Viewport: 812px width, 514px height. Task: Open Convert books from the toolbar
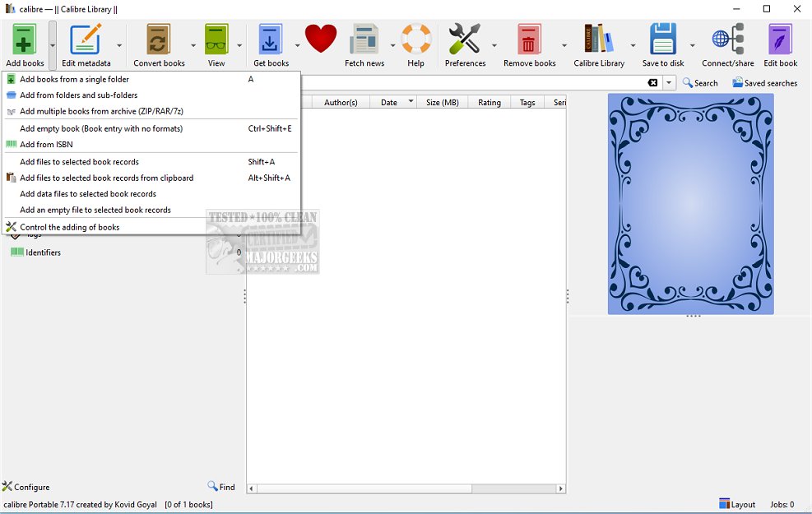[x=159, y=39]
